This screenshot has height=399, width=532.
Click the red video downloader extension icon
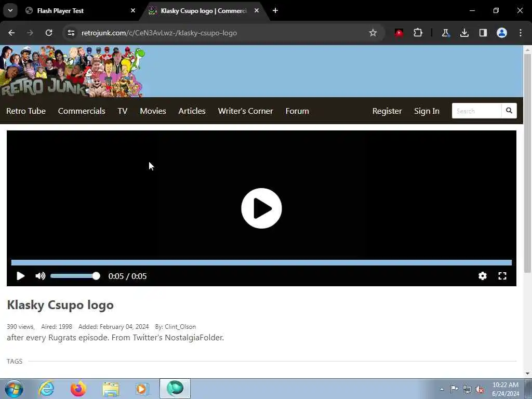click(x=399, y=33)
